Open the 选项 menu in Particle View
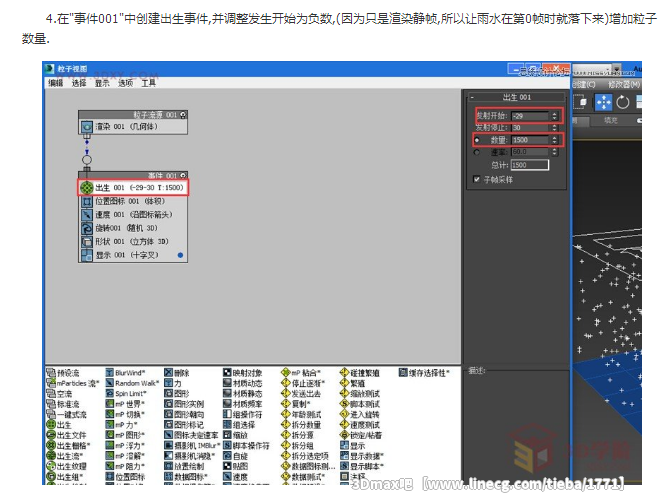This screenshot has width=664, height=503. (x=125, y=83)
